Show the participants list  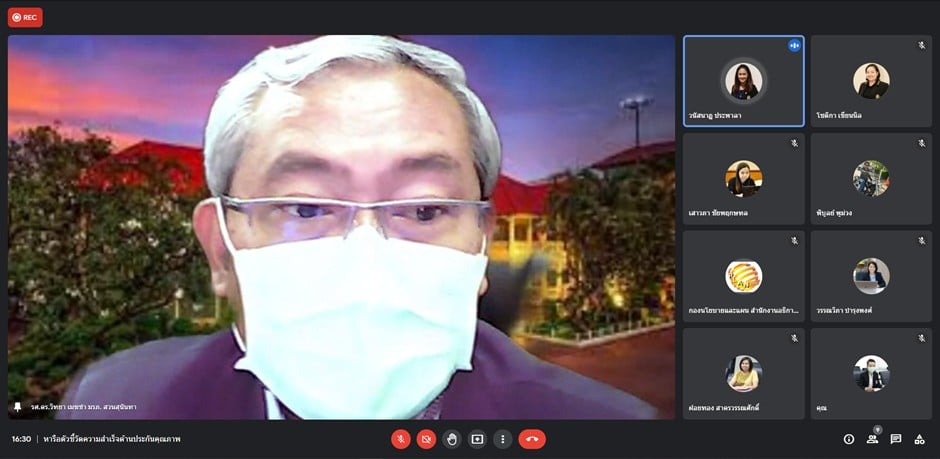[873, 439]
